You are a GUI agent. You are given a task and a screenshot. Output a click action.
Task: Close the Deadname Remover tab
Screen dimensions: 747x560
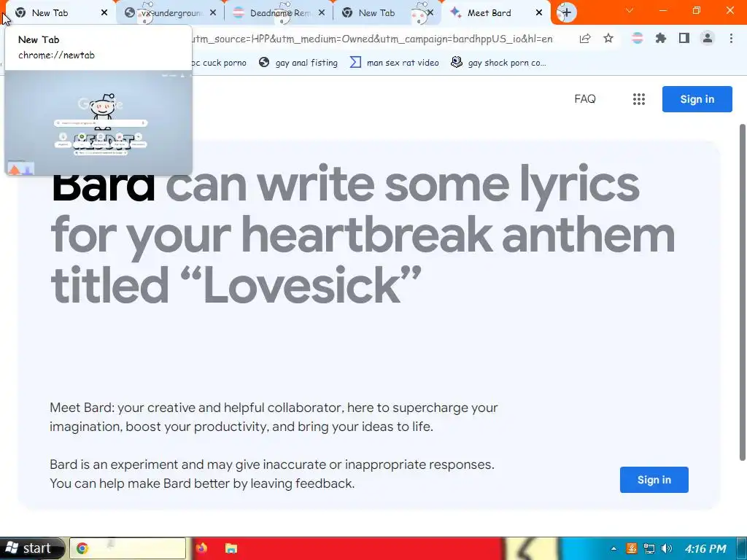(322, 13)
